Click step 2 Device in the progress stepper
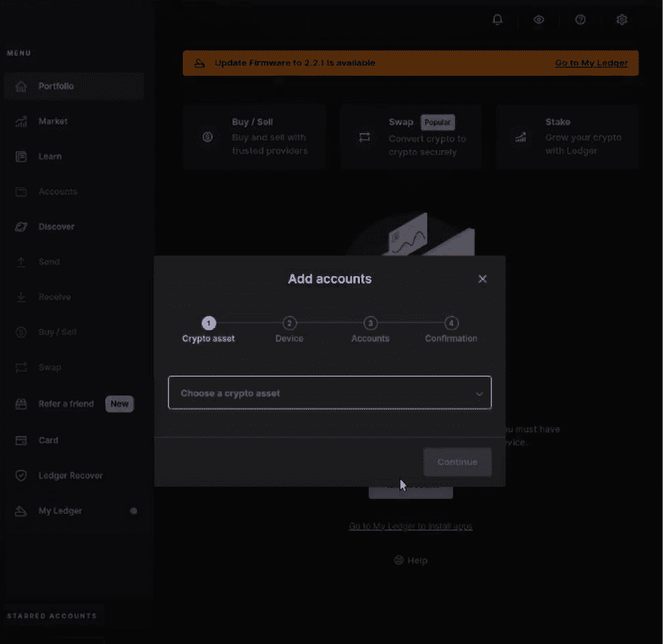The image size is (663, 644). click(x=289, y=323)
